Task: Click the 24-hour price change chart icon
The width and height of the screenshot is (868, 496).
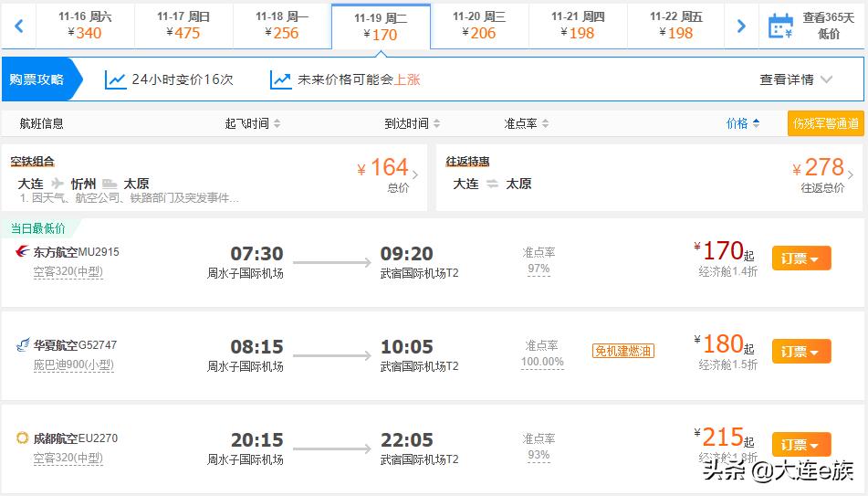Action: [x=115, y=79]
